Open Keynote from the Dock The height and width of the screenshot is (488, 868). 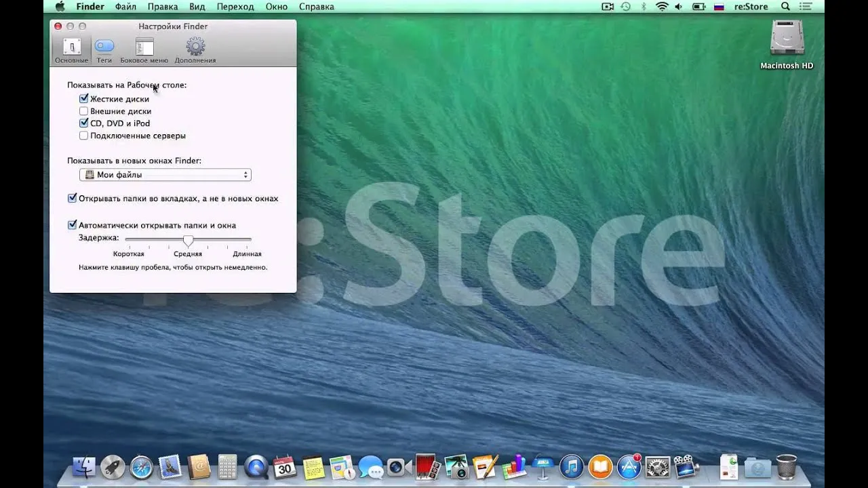click(543, 466)
